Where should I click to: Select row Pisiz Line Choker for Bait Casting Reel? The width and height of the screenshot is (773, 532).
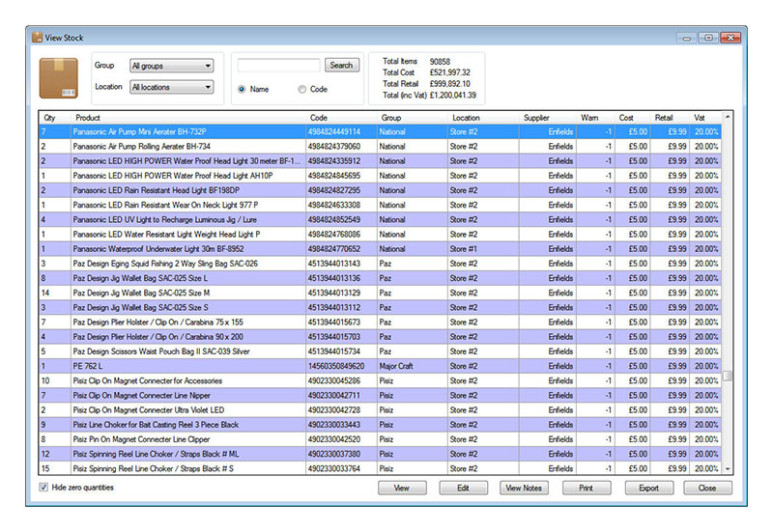click(x=380, y=425)
